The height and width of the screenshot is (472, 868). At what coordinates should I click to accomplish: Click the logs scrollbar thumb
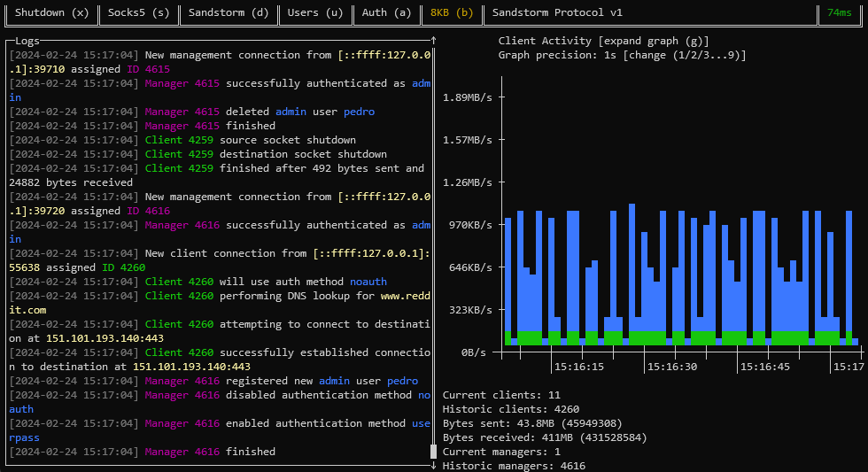tap(433, 452)
